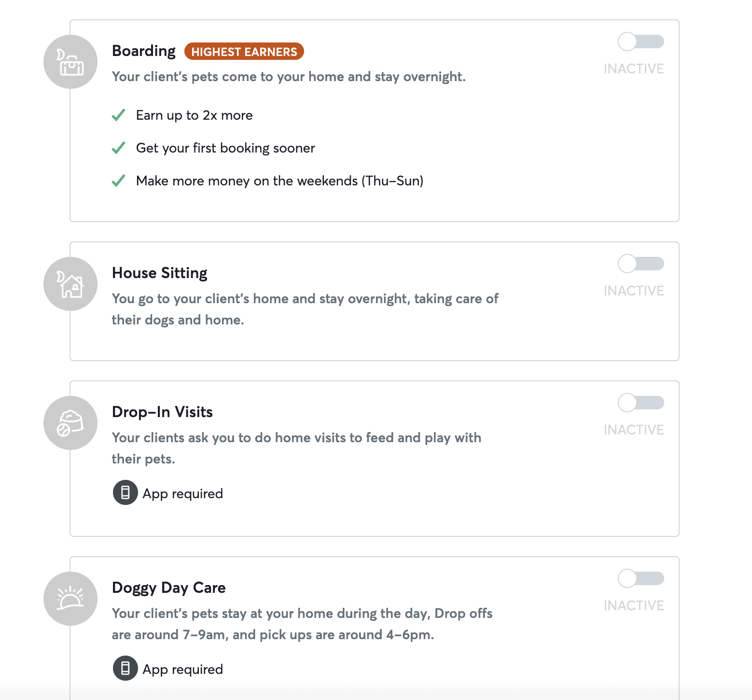752x700 pixels.
Task: Click the Drop-In Visits title
Action: tap(162, 412)
